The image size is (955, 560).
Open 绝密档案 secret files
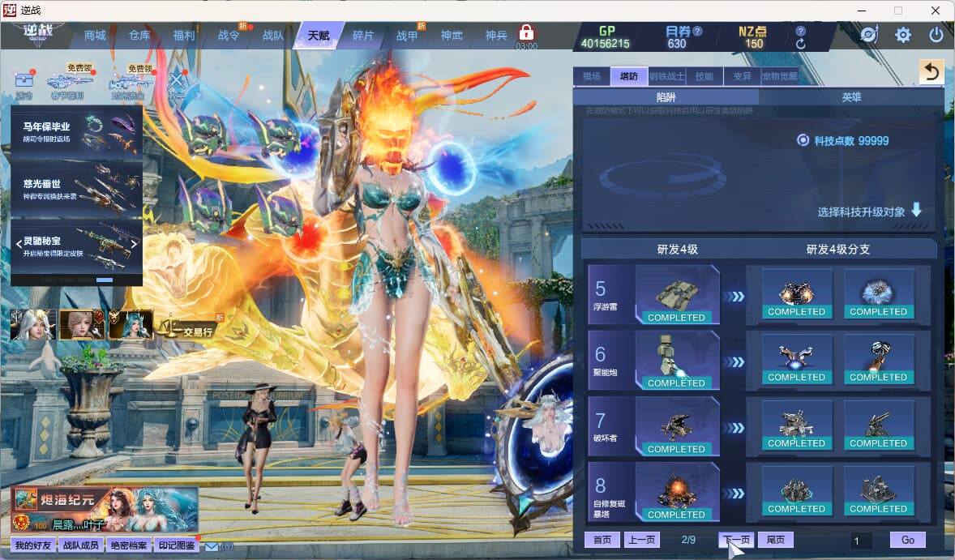pyautogui.click(x=129, y=545)
